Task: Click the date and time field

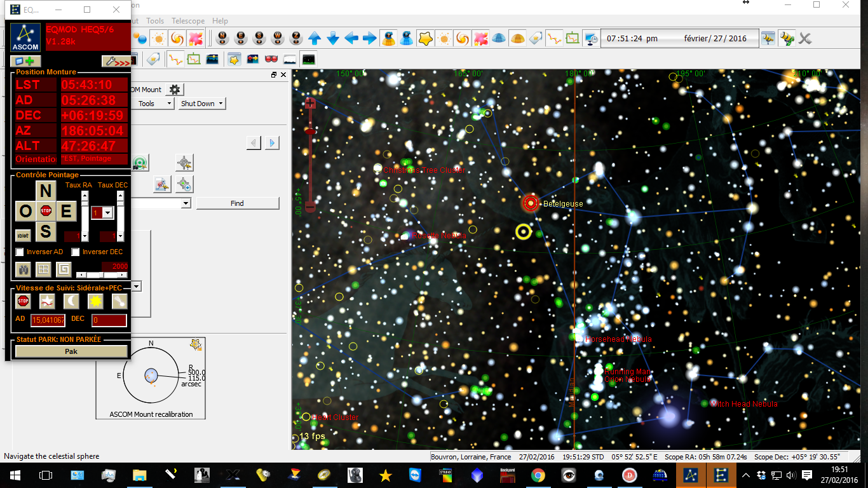Action: tap(679, 38)
